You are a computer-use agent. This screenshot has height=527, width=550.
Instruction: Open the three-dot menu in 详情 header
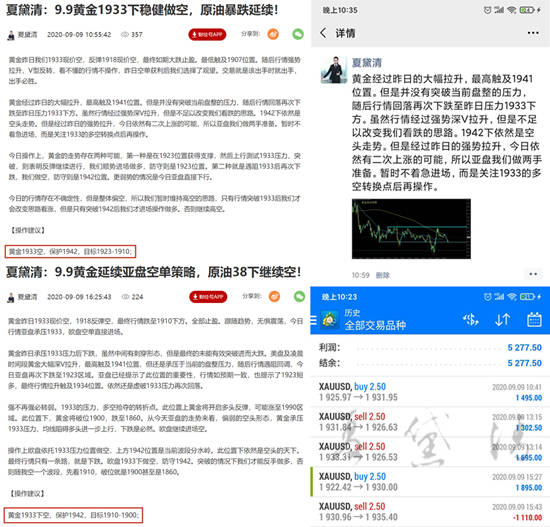coord(533,33)
